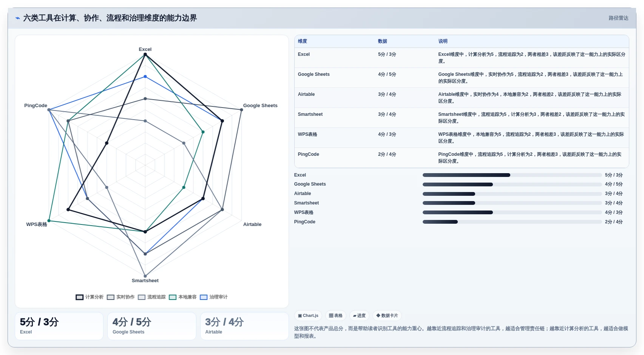Image resolution: width=644 pixels, height=355 pixels.
Task: Click the footnote paragraph 这张图不代表产品总分
Action: tap(461, 332)
